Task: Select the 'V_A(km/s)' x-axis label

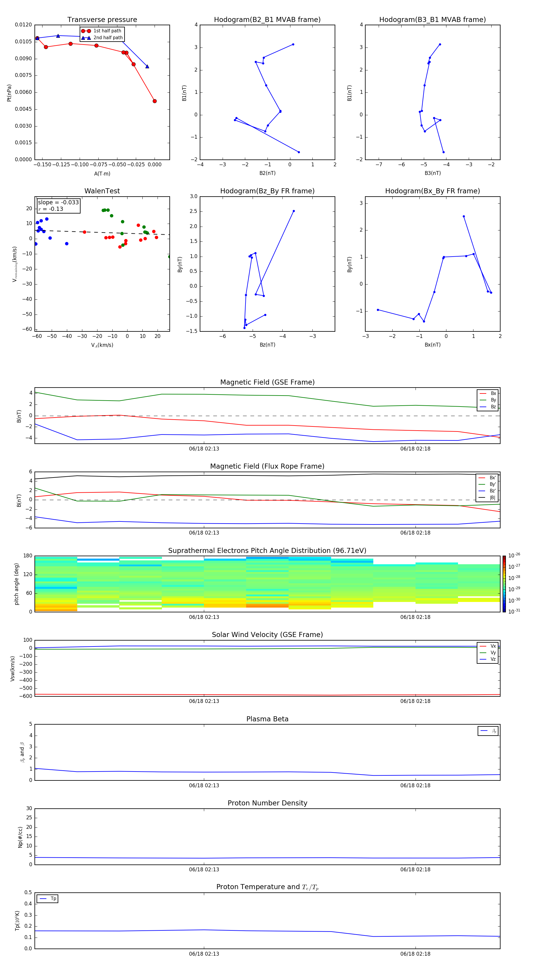Action: tap(102, 345)
